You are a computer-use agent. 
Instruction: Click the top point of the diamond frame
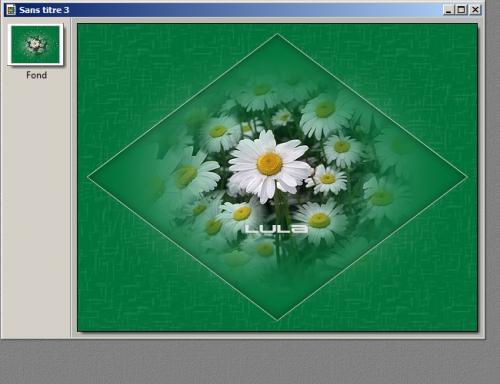coord(277,34)
